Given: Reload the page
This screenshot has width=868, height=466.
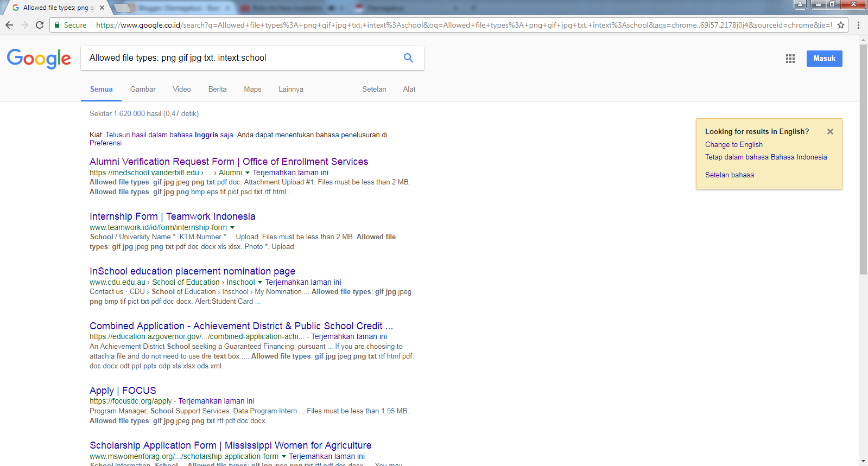Looking at the screenshot, I should (40, 25).
